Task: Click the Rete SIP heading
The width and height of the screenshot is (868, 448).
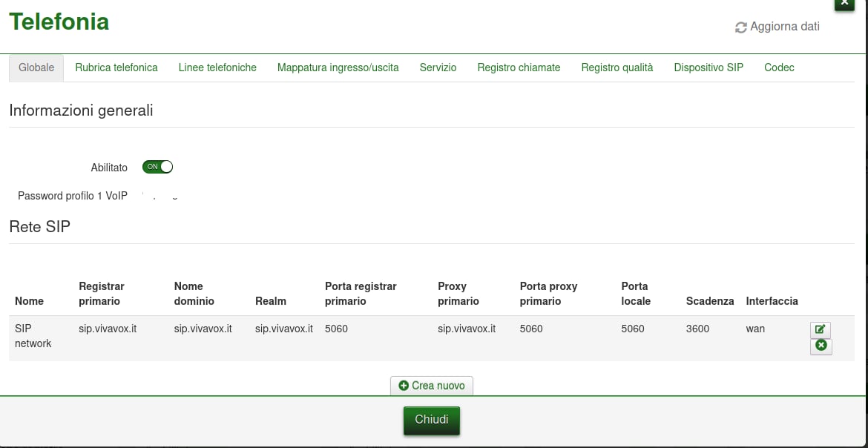Action: (40, 226)
